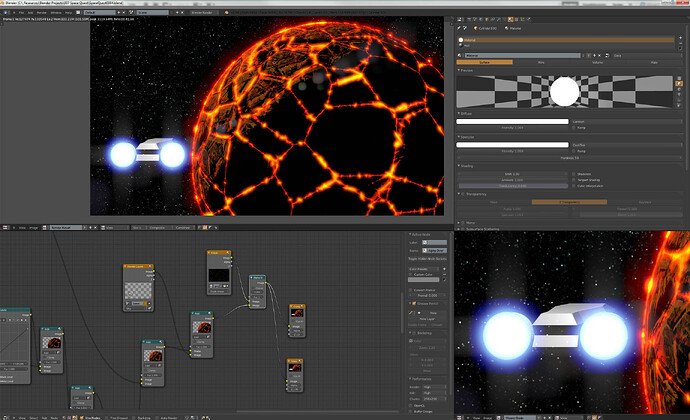Enable the Cubic Interpolation checkbox
This screenshot has width=690, height=420.
coord(574,186)
